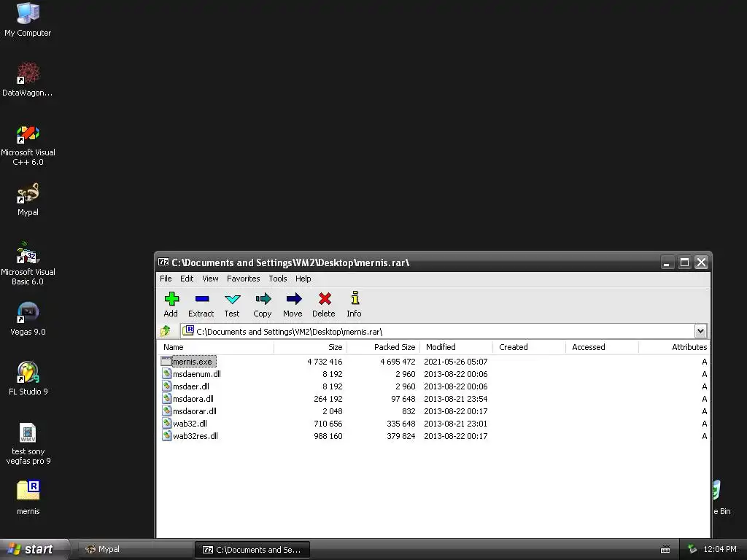Select Microsoft Visual C++ 6.0 shortcut
Image resolution: width=747 pixels, height=560 pixels.
coord(28,145)
